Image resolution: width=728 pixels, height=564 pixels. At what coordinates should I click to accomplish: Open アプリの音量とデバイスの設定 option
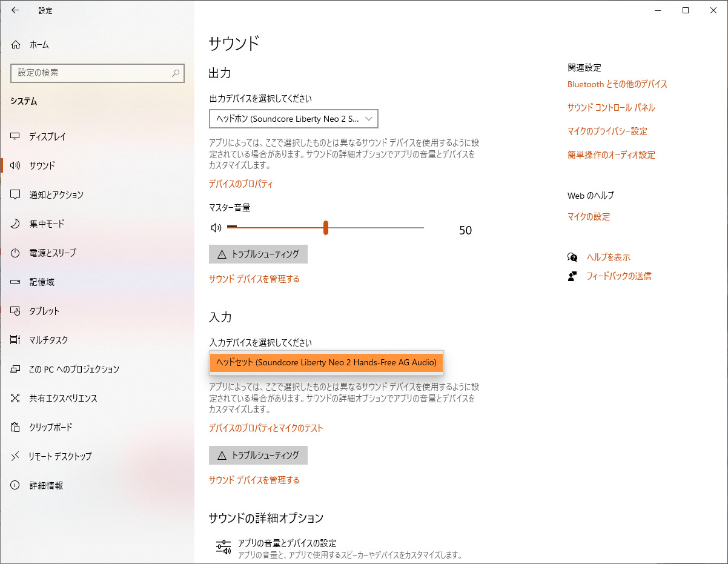coord(339,548)
